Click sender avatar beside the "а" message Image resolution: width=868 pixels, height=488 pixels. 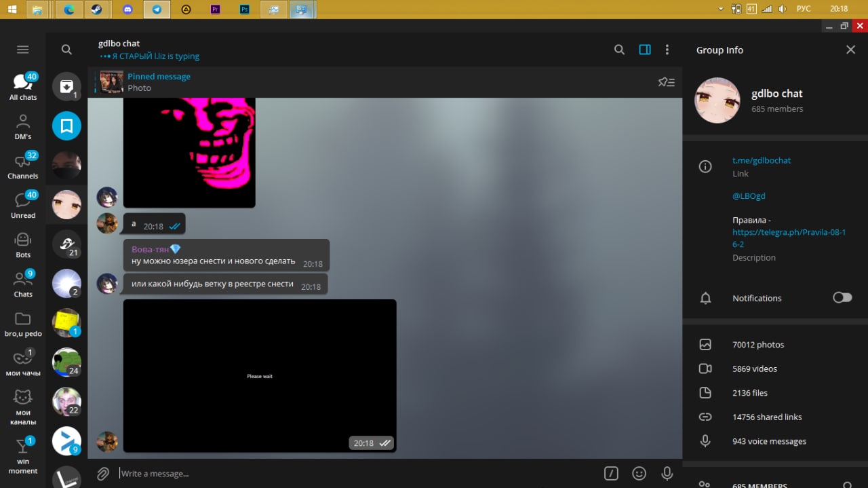(x=107, y=223)
